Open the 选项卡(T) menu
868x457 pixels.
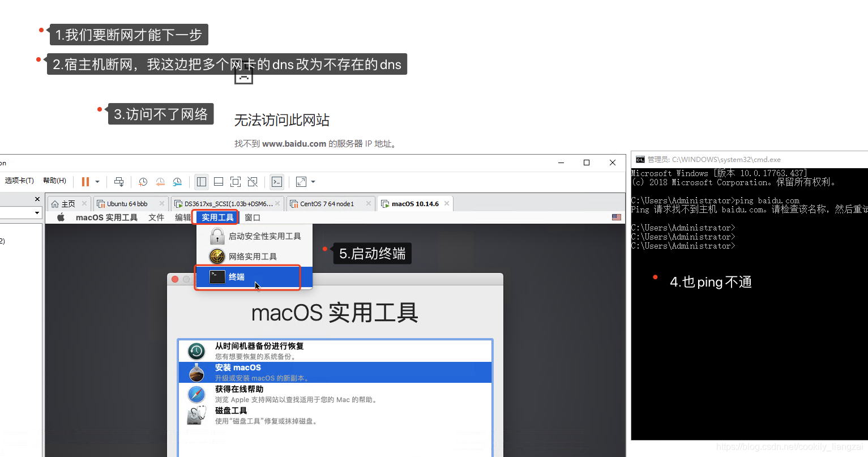19,181
